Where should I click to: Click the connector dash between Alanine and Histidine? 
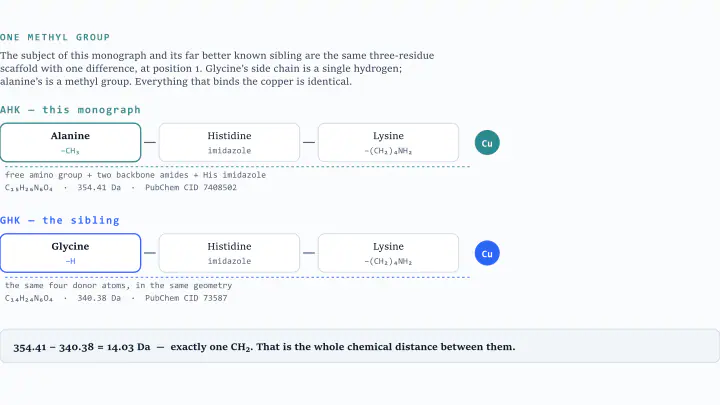(x=150, y=142)
